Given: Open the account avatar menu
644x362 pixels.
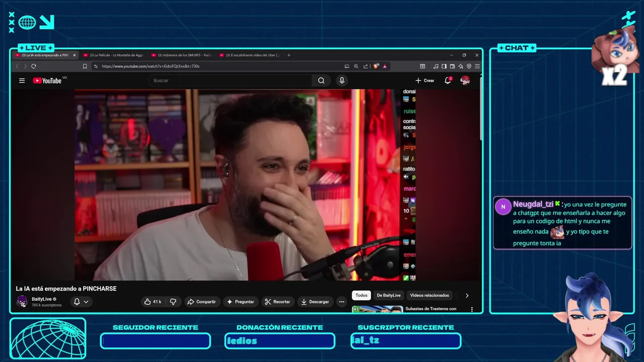Looking at the screenshot, I should (465, 80).
